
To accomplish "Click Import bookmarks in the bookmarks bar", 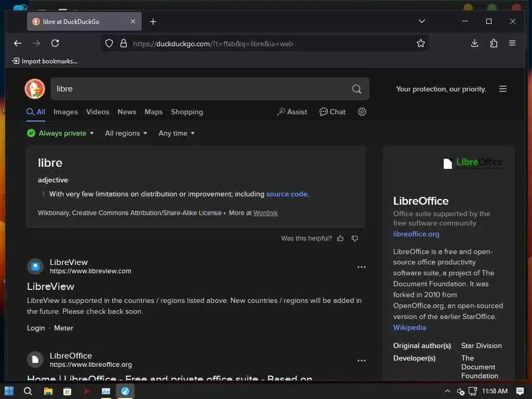I will [x=45, y=61].
